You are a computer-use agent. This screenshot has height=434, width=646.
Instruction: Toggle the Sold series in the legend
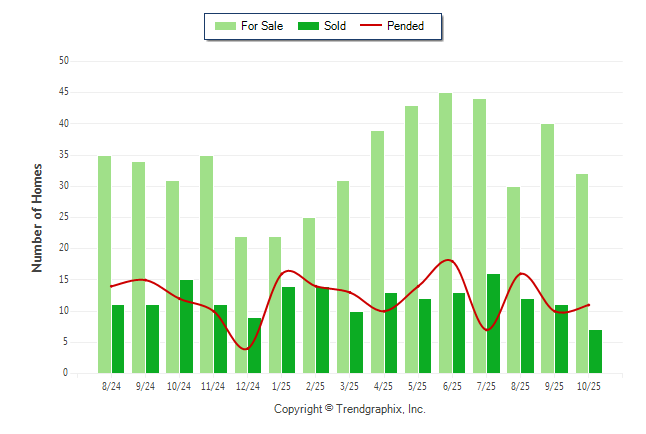[335, 26]
